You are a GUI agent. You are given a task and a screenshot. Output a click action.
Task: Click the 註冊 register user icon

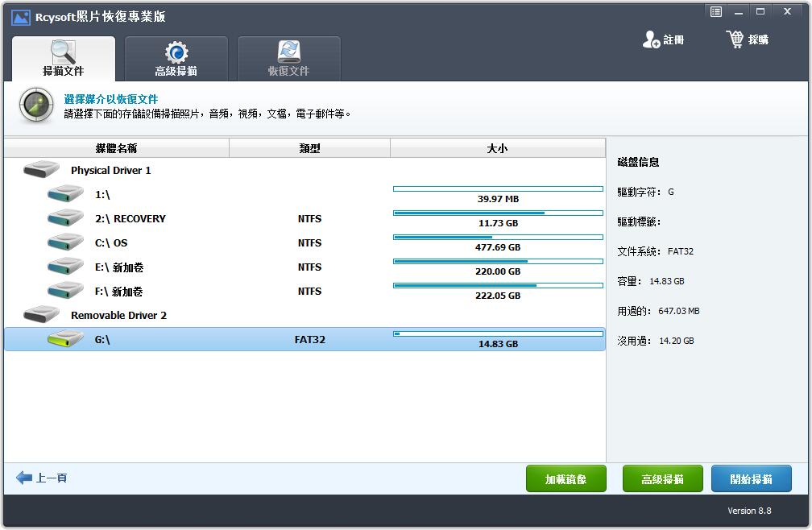(651, 39)
